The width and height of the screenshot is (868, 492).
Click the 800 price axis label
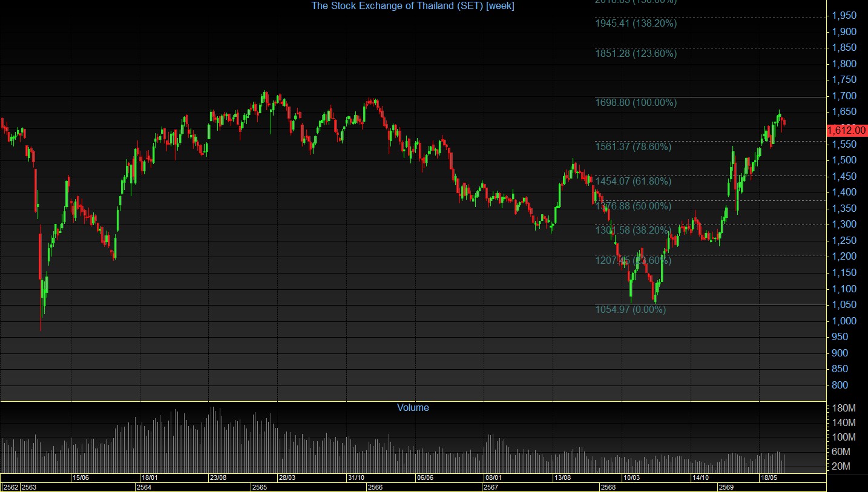tap(841, 385)
